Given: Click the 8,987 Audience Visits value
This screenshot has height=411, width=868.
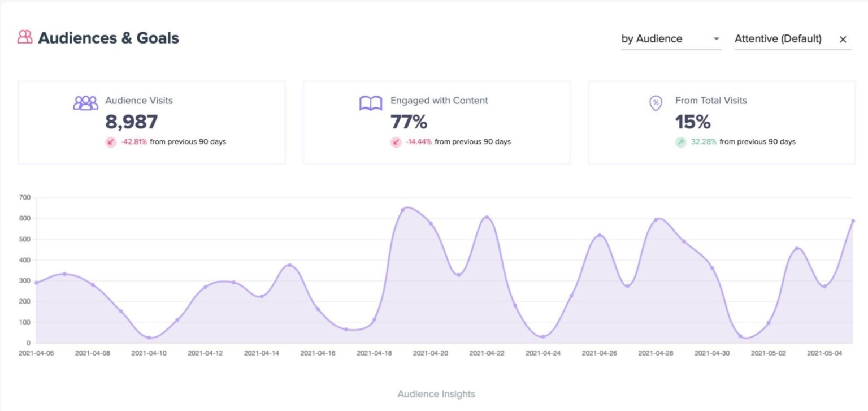Looking at the screenshot, I should (x=129, y=122).
